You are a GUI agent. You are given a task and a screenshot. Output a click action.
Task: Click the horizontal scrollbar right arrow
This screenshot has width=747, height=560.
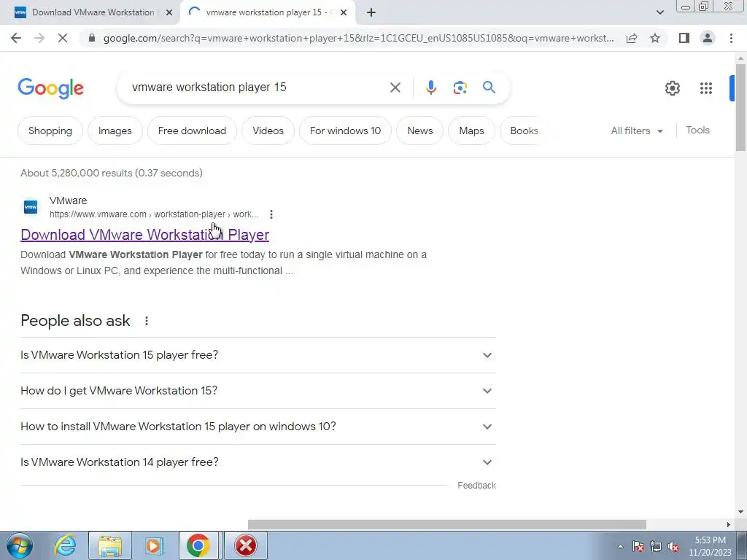point(729,524)
